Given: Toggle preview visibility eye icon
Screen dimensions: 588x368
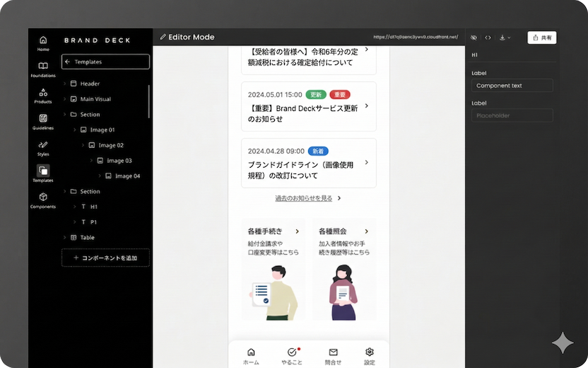Looking at the screenshot, I should [474, 38].
